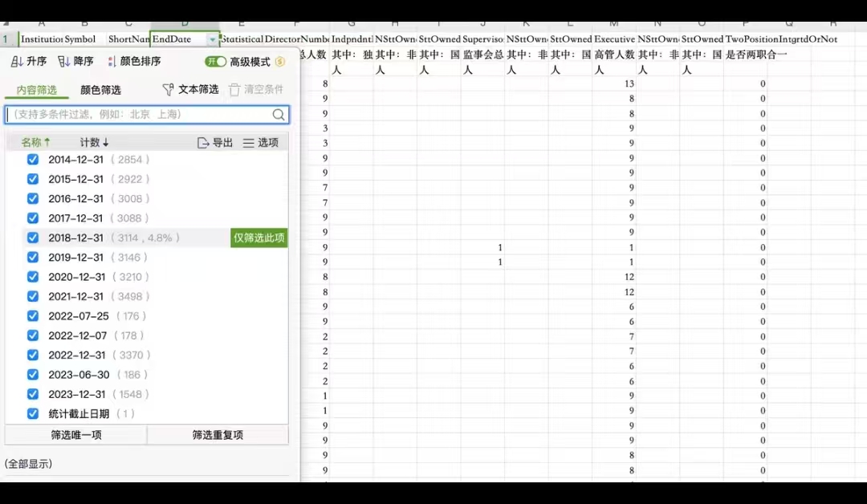Screen dimensions: 867x504
Task: Uncheck the 2014-12-31 checkbox
Action: [33, 160]
